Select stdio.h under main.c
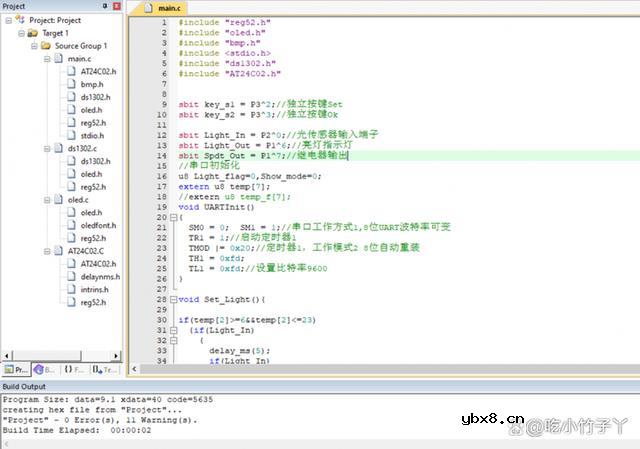640x449 pixels. (91, 135)
